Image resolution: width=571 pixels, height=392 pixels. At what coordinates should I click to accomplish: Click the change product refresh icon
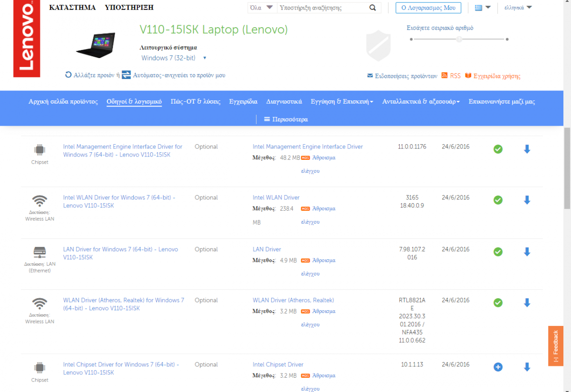click(x=69, y=75)
